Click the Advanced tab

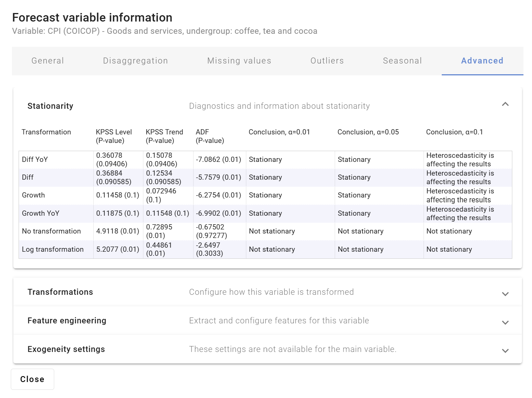[482, 61]
